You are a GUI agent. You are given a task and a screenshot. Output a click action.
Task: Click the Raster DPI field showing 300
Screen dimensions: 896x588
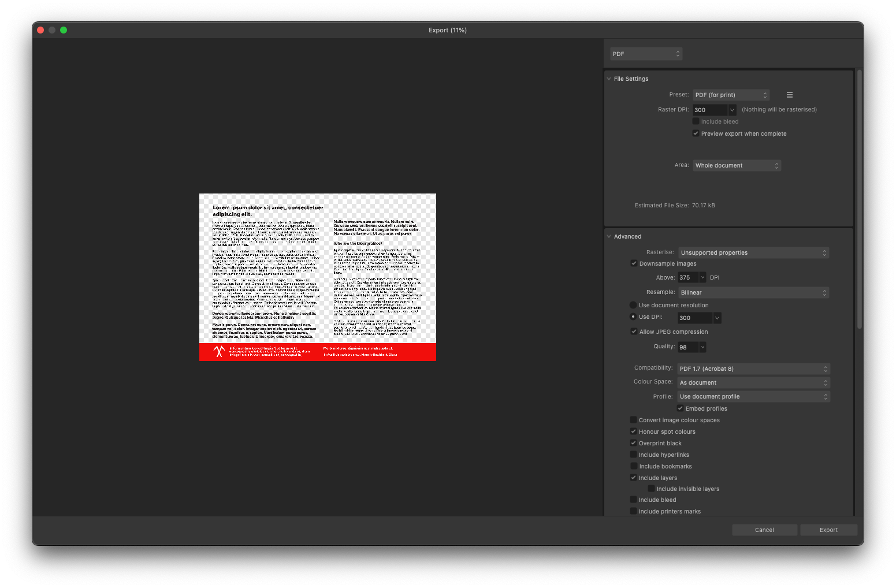(710, 110)
